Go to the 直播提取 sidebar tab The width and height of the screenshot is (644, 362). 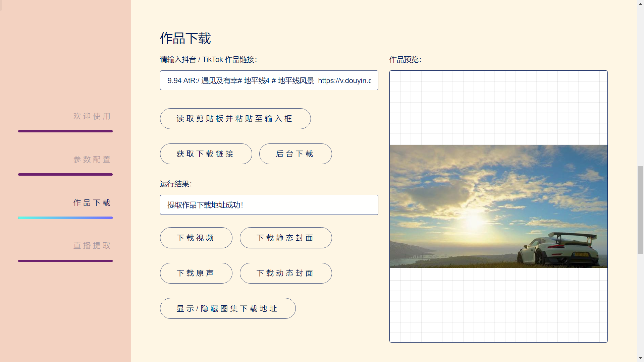click(x=92, y=246)
